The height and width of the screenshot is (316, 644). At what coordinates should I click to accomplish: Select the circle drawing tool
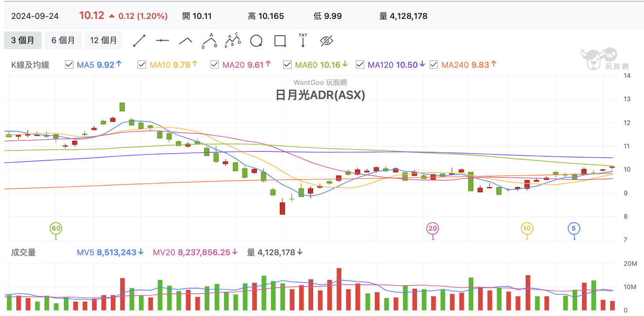[x=256, y=41]
